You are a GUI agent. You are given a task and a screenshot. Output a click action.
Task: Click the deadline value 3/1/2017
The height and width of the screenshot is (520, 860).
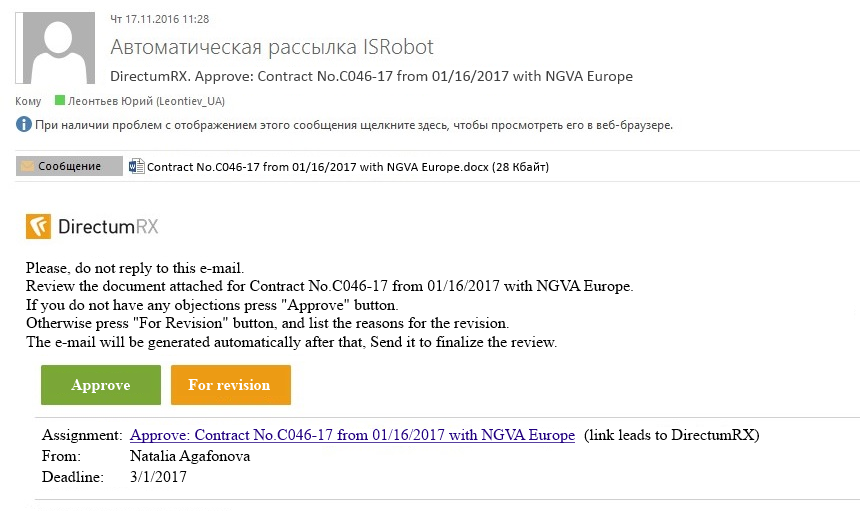coord(158,477)
